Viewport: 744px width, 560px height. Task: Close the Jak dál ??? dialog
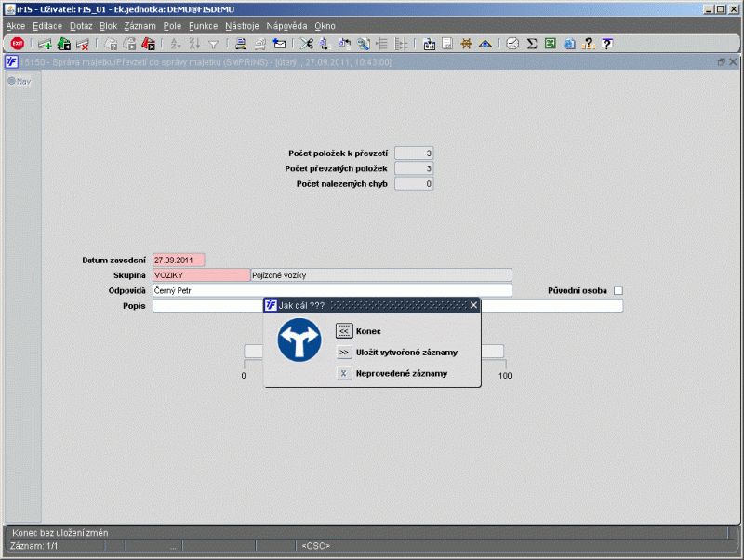pyautogui.click(x=473, y=305)
